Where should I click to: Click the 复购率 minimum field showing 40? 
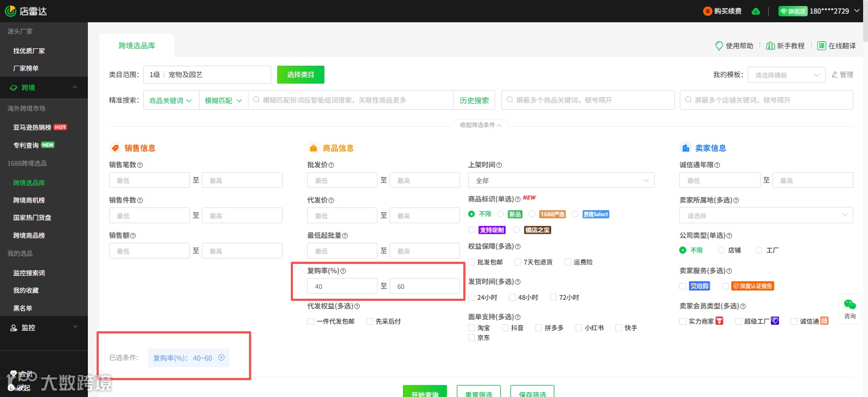(x=342, y=286)
